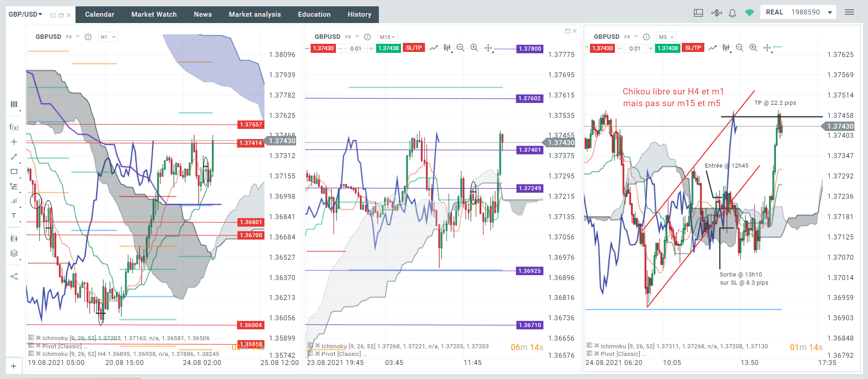Maximize the M15 chart panel
The height and width of the screenshot is (379, 868).
click(567, 31)
